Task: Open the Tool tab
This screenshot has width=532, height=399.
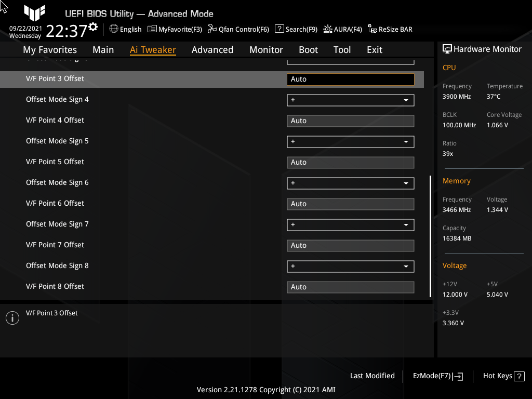Action: pos(342,50)
